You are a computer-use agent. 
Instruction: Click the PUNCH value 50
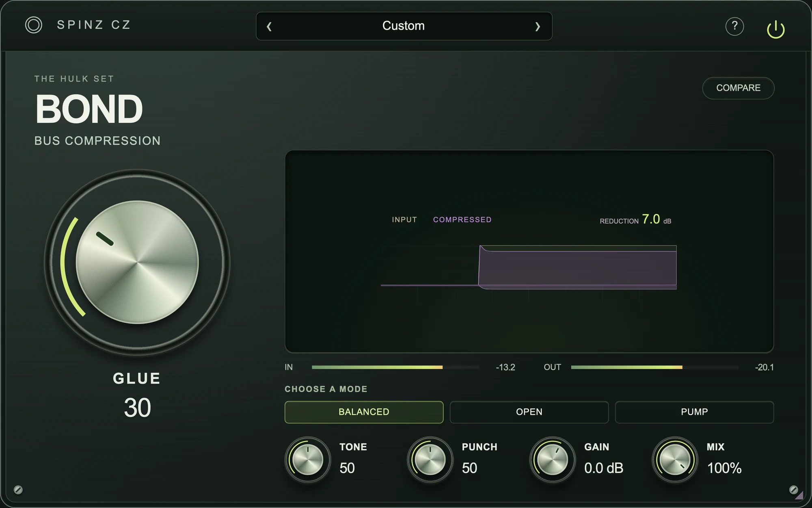(x=469, y=468)
